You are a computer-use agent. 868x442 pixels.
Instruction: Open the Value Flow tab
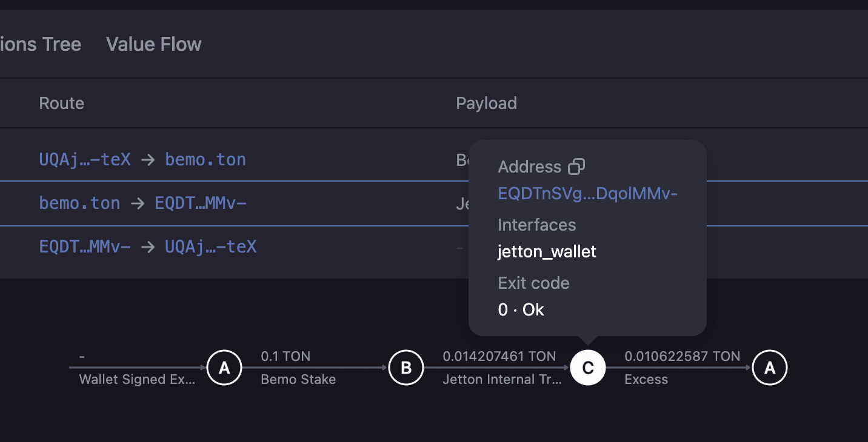pos(154,44)
